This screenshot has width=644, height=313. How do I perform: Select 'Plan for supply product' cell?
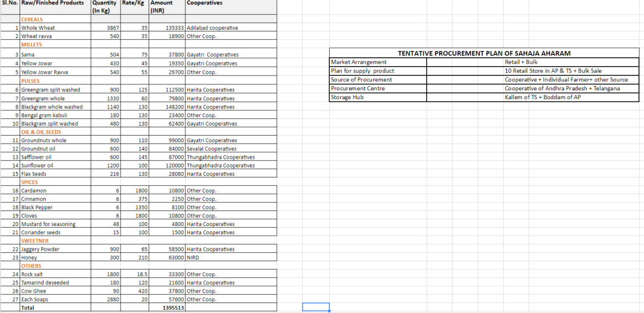378,71
